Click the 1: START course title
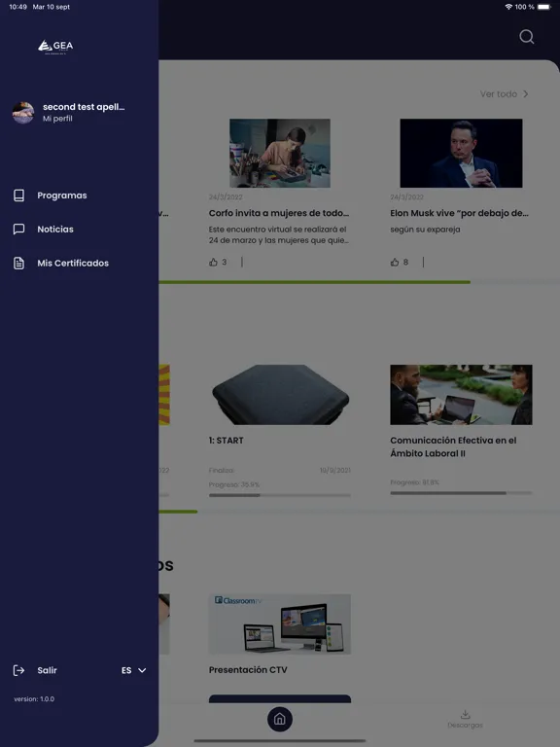 pos(227,441)
